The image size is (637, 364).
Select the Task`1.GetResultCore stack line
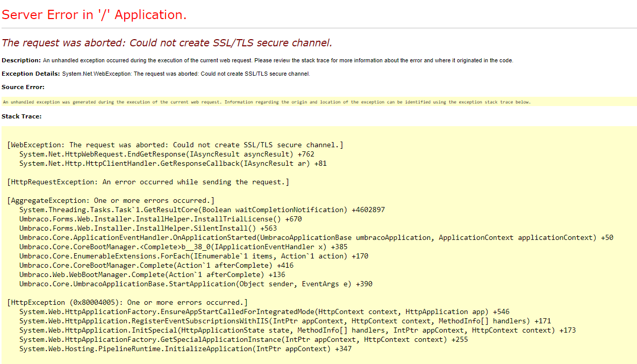click(202, 210)
